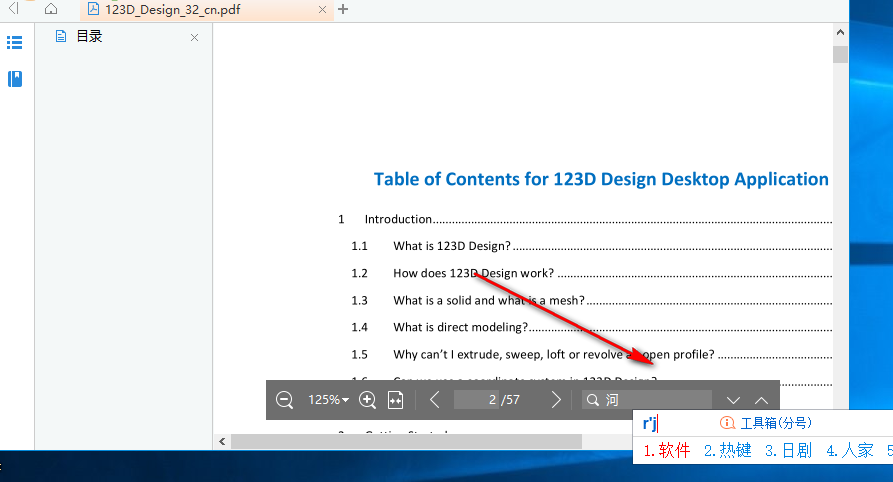Open the 125% zoom level dropdown

[x=329, y=400]
